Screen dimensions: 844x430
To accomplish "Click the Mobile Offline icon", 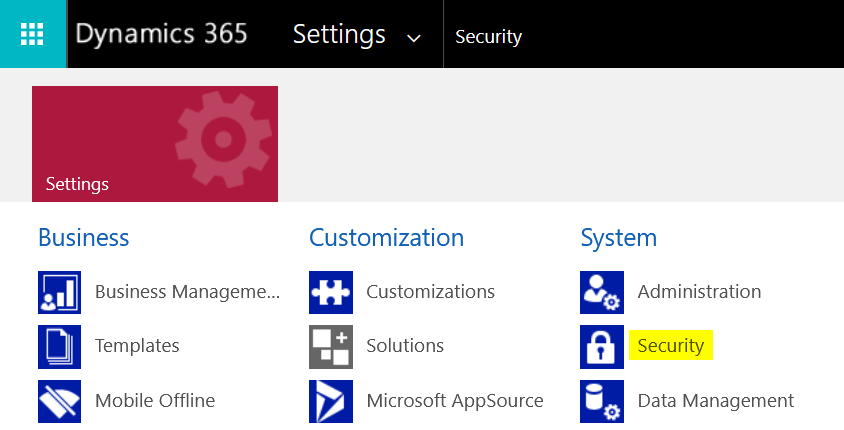I will 60,401.
